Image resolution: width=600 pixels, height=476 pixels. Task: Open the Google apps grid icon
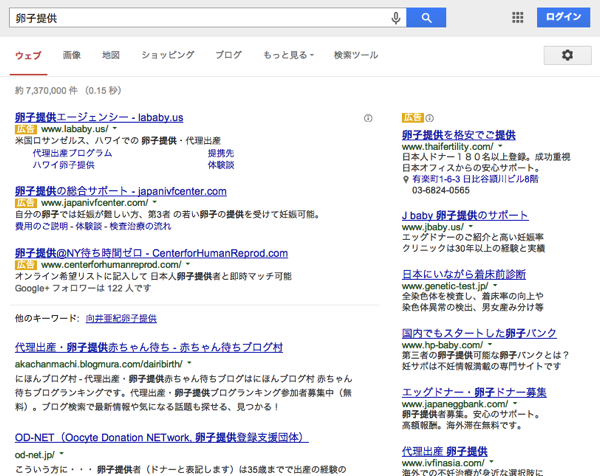[x=517, y=17]
